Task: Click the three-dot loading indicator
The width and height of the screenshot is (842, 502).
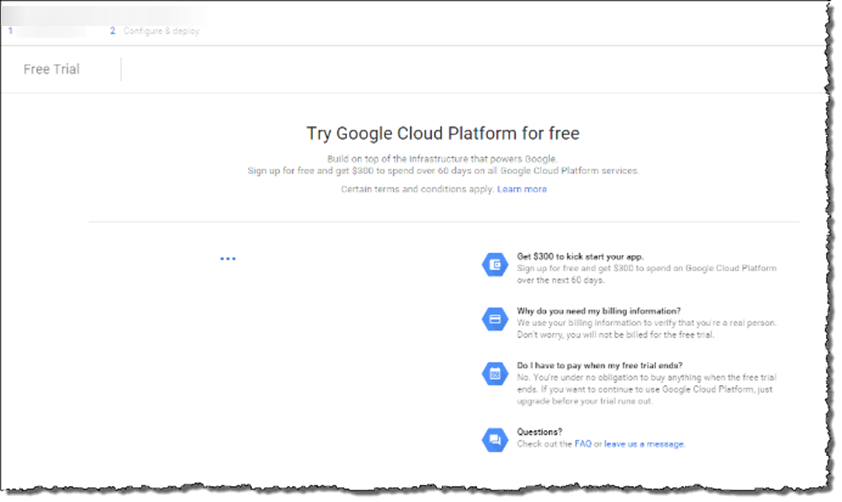Action: tap(228, 259)
